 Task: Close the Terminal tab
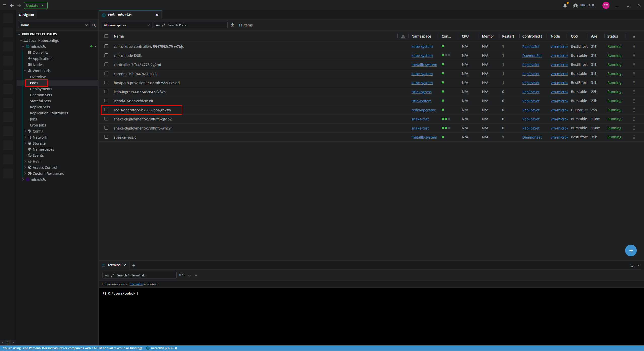point(125,265)
